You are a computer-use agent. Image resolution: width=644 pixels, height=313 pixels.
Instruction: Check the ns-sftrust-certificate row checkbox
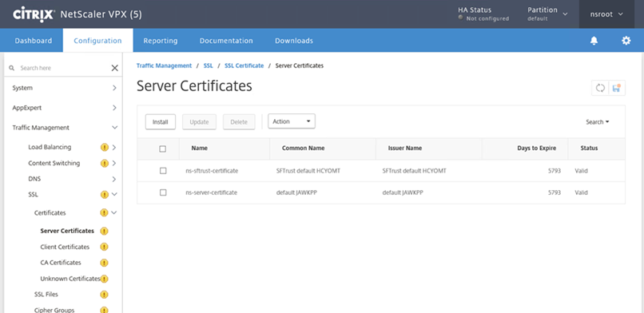pos(163,171)
